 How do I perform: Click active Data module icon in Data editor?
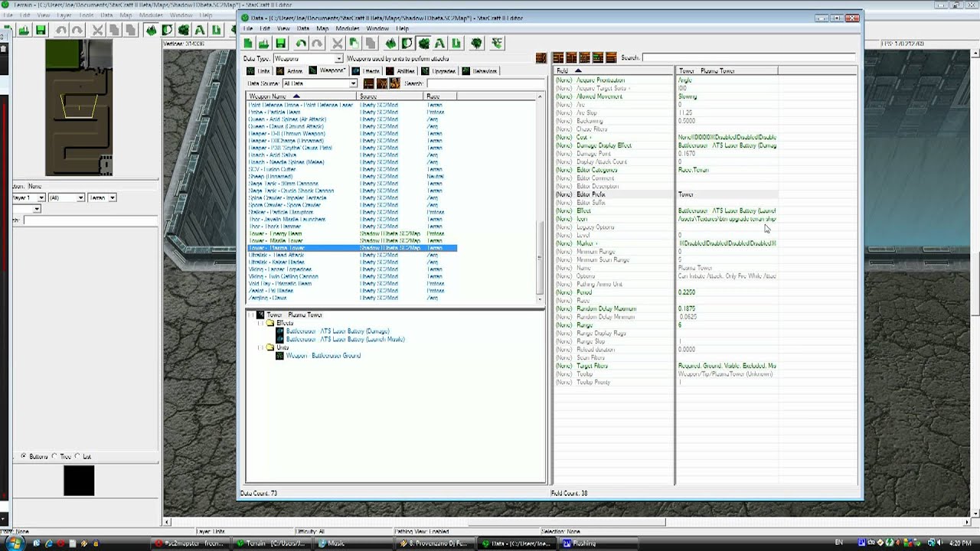click(x=423, y=44)
